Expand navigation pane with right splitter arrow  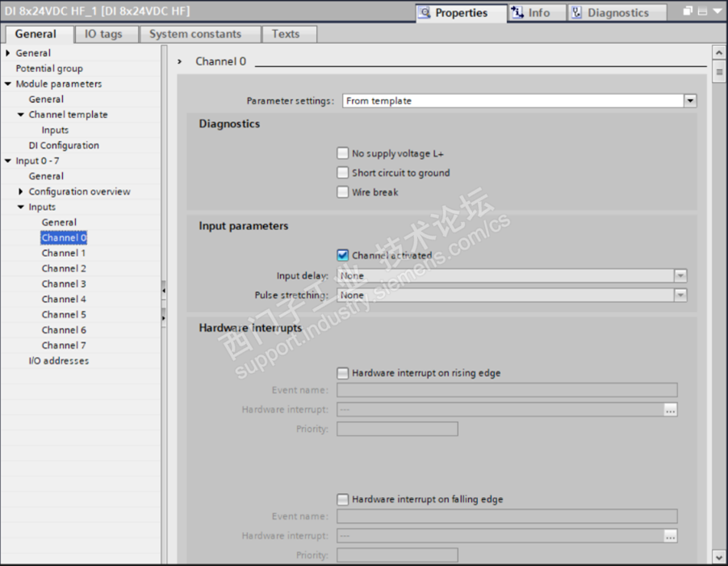[x=163, y=318]
